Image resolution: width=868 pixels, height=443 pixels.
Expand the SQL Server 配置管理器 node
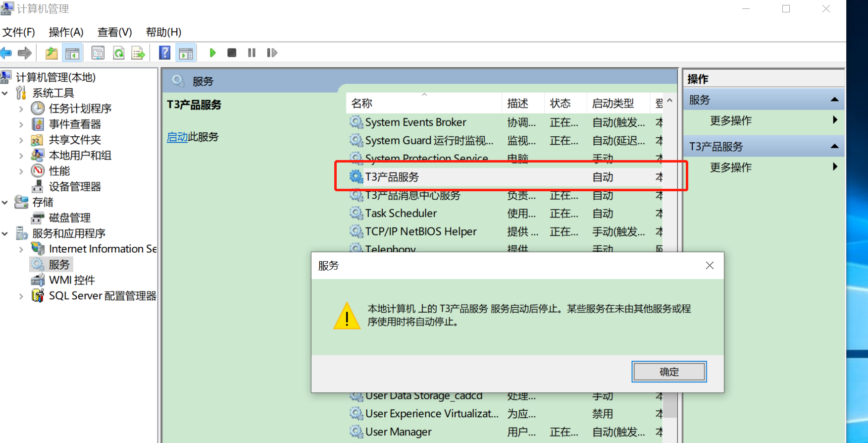point(21,296)
